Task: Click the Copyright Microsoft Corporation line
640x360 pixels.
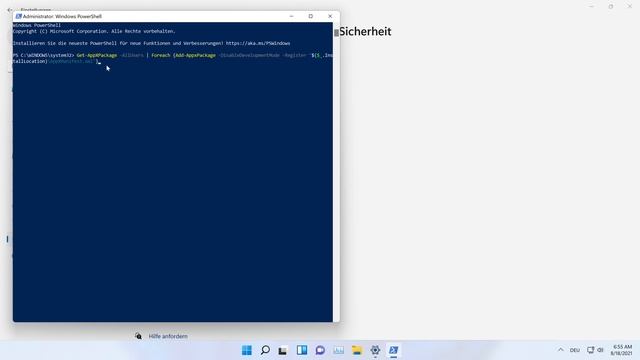Action: (x=94, y=31)
